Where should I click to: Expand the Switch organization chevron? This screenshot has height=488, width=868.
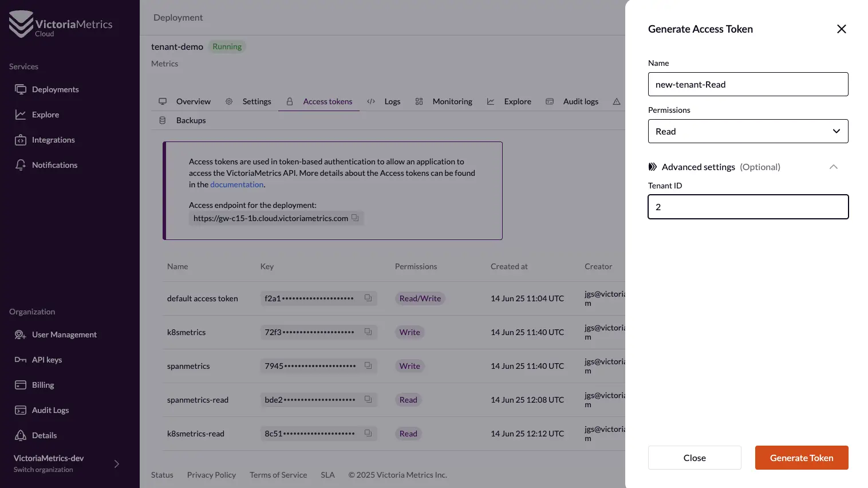pos(117,464)
